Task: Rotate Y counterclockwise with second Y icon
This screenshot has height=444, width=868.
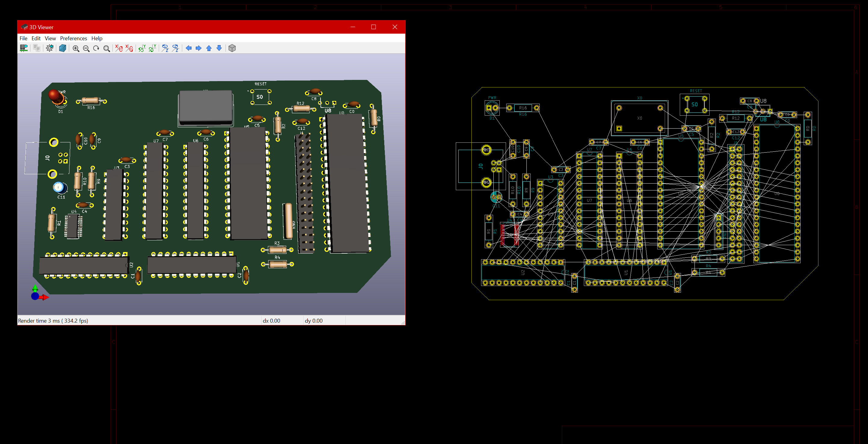Action: click(152, 48)
